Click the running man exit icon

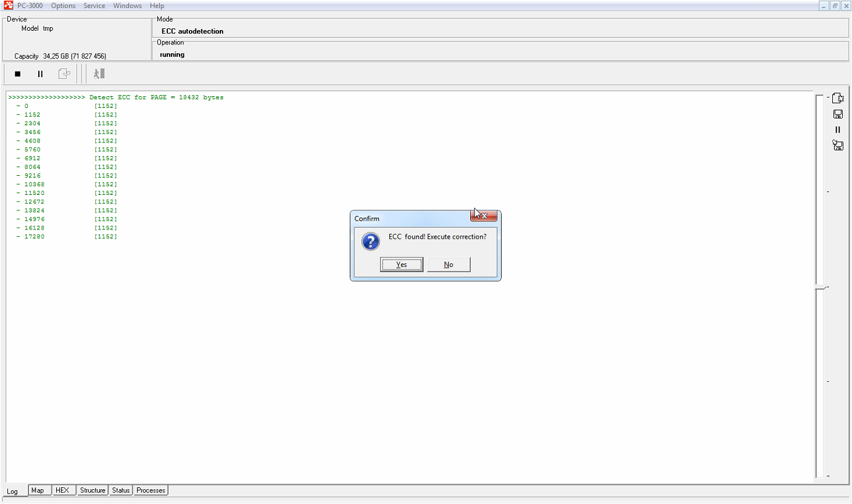click(99, 74)
